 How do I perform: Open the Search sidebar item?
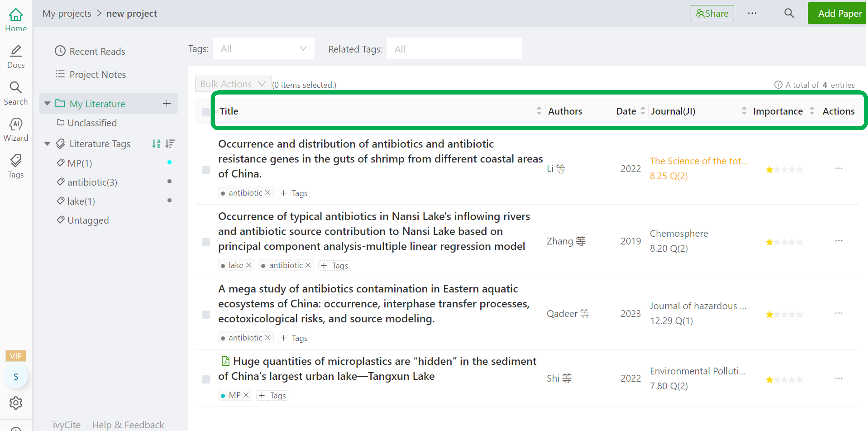(x=16, y=93)
